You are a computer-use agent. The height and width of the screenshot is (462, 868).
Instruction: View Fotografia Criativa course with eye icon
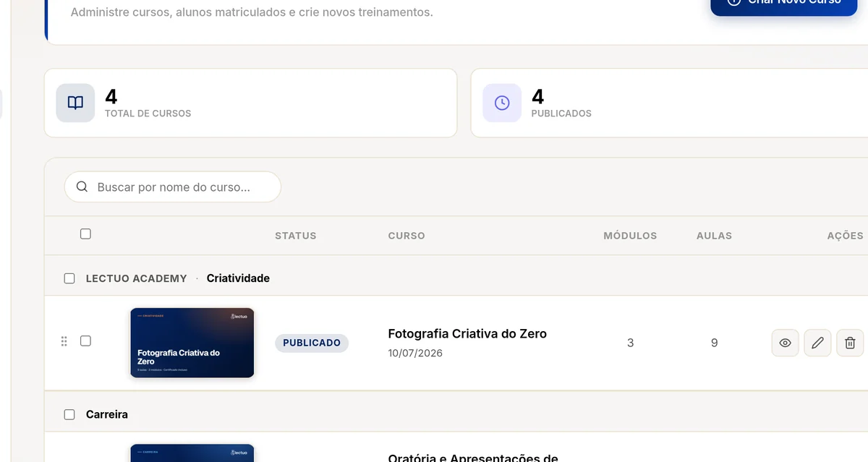tap(786, 343)
